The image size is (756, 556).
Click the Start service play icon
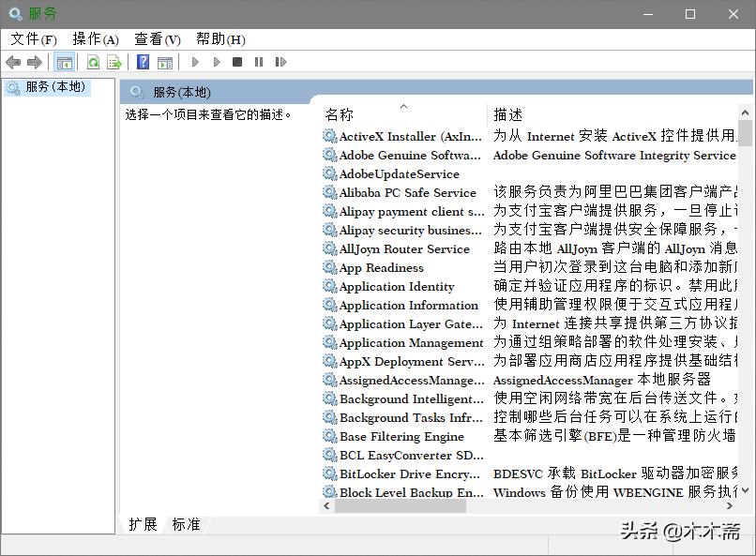click(x=195, y=62)
